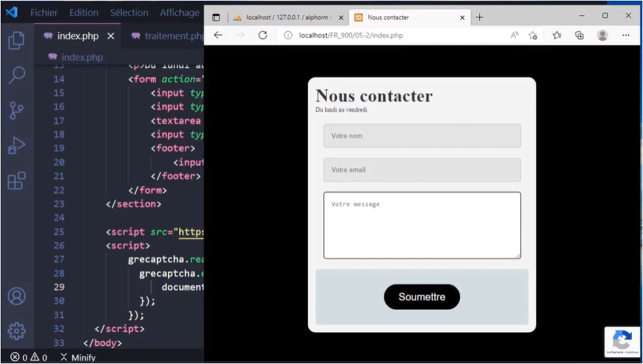Minimize the browser window
643x364 pixels.
(581, 16)
